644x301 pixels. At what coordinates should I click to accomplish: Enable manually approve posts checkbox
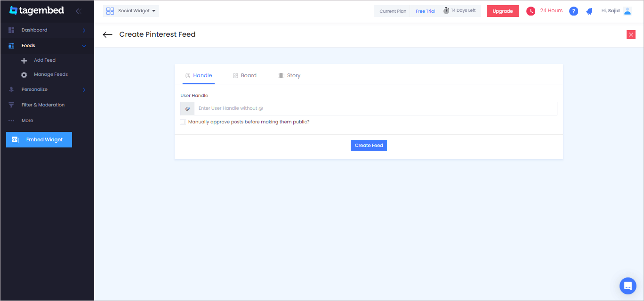point(183,122)
